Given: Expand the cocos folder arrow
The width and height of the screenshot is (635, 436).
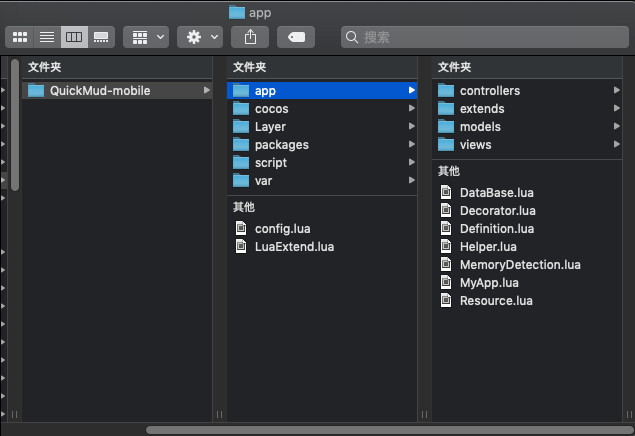Looking at the screenshot, I should (412, 109).
